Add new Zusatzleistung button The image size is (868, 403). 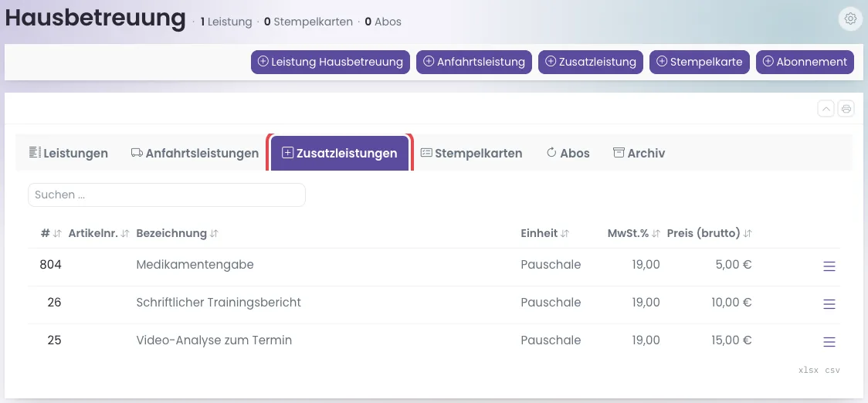pos(591,62)
